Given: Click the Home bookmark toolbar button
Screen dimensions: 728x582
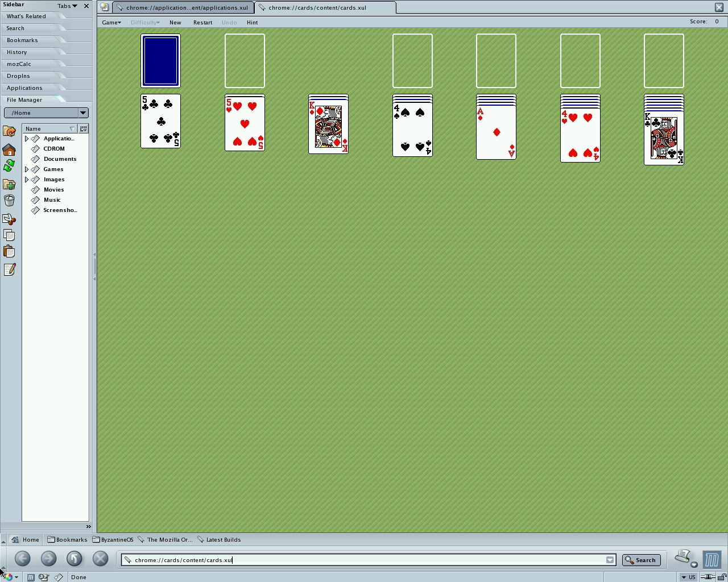Looking at the screenshot, I should click(26, 539).
